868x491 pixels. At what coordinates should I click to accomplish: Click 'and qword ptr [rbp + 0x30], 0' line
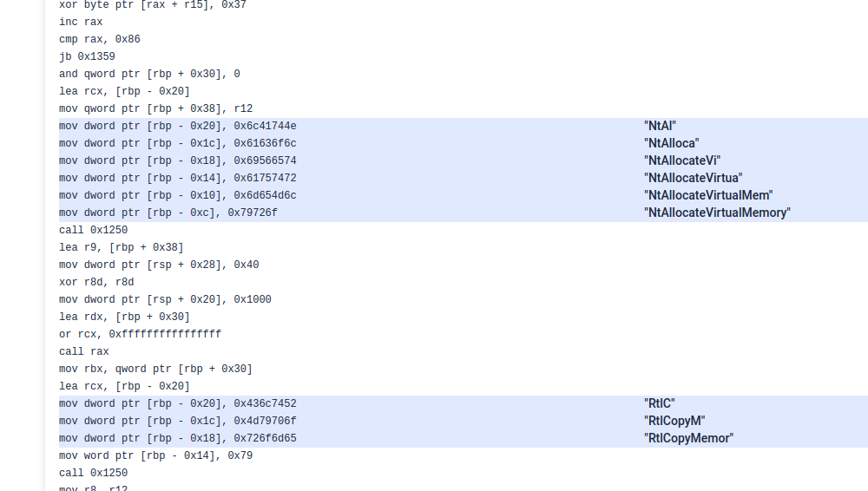149,74
